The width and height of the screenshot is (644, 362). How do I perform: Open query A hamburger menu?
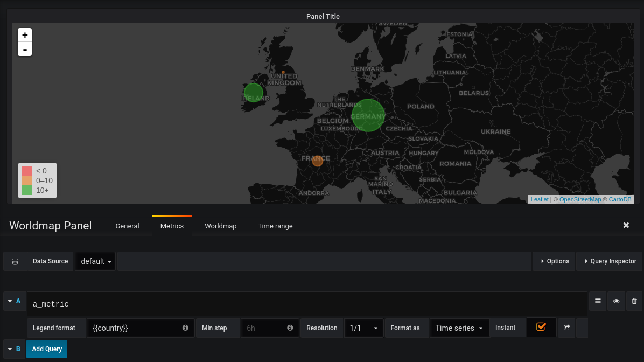pyautogui.click(x=598, y=301)
